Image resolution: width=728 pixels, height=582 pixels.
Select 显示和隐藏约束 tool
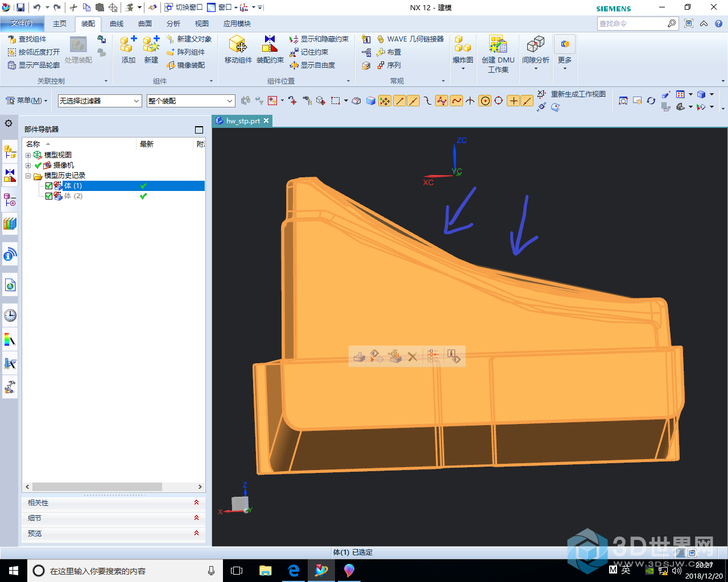tap(319, 39)
